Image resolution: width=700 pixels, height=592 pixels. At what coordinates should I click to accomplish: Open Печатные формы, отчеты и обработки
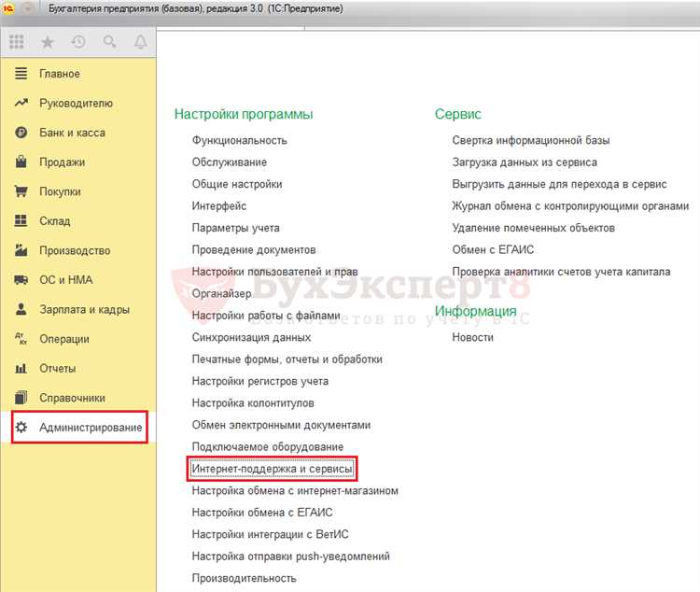pyautogui.click(x=287, y=359)
